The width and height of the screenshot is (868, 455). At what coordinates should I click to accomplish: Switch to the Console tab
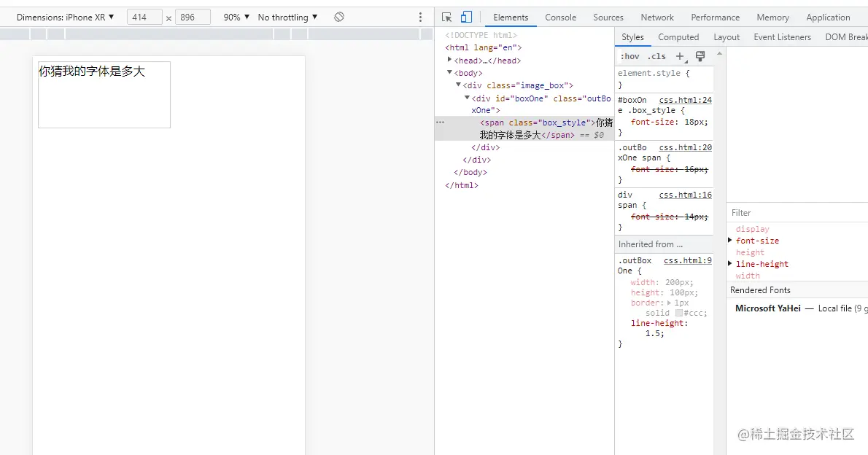(x=560, y=17)
